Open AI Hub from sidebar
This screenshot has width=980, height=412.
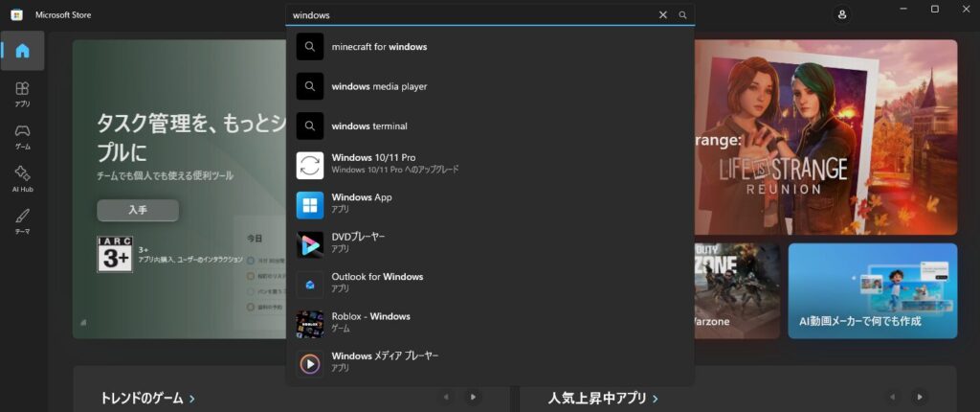tap(22, 178)
